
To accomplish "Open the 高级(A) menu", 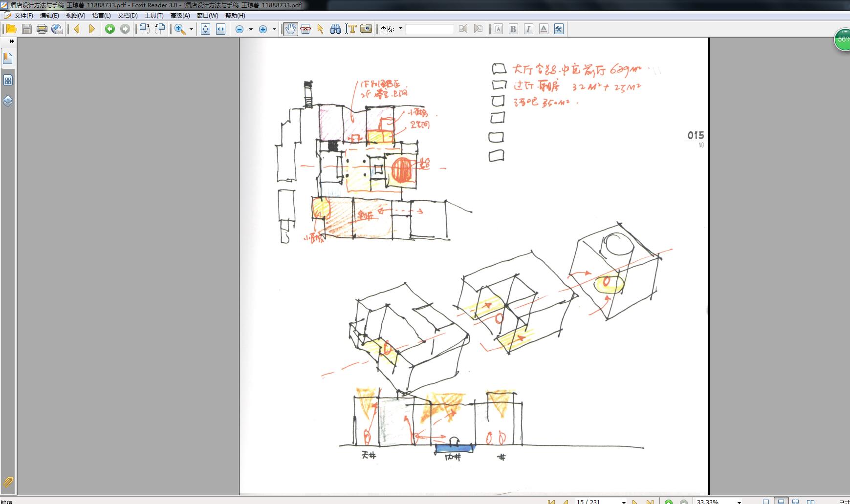I will point(180,16).
